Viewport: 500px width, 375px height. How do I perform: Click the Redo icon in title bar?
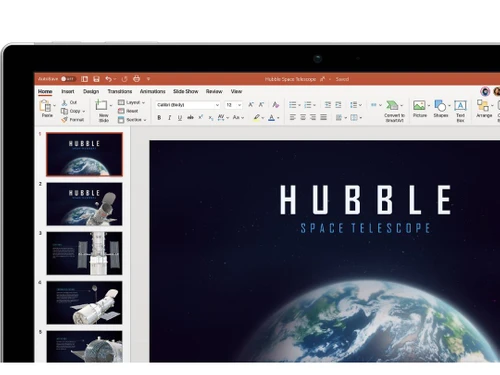(x=124, y=79)
